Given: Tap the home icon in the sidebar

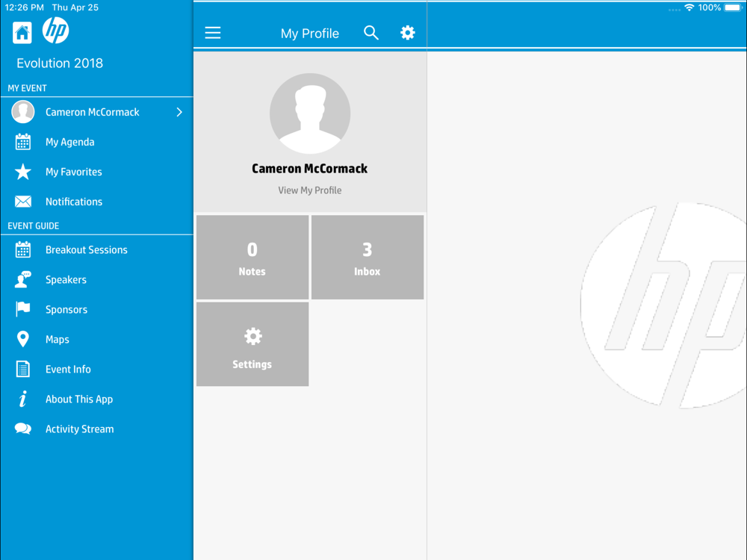Looking at the screenshot, I should [x=22, y=33].
